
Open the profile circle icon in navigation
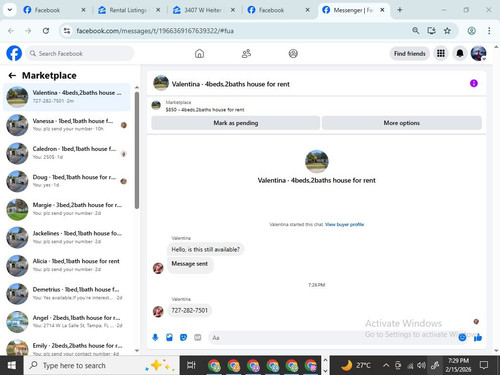click(x=293, y=53)
